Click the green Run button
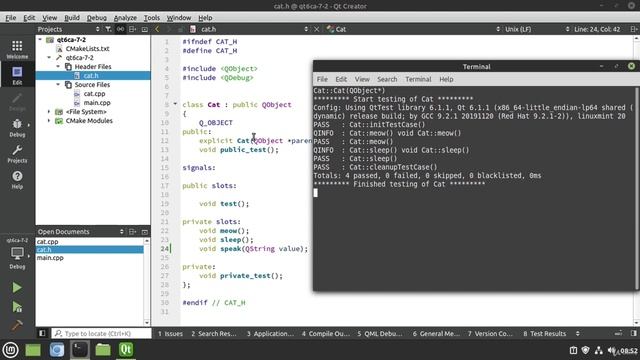640x360 pixels. [17, 288]
